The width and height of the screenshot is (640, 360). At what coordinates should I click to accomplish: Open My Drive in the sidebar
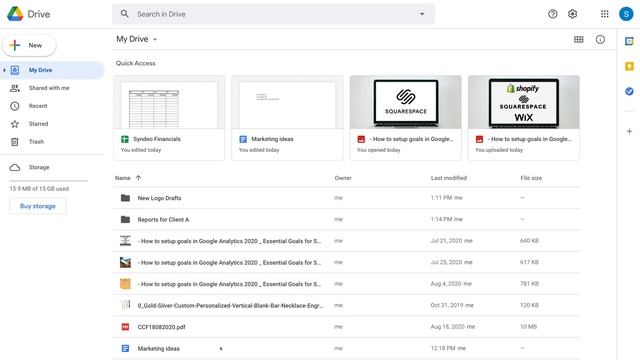coord(52,70)
